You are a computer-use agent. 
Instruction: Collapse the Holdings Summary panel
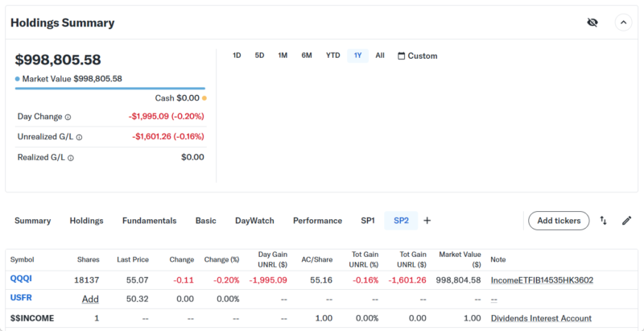[623, 23]
